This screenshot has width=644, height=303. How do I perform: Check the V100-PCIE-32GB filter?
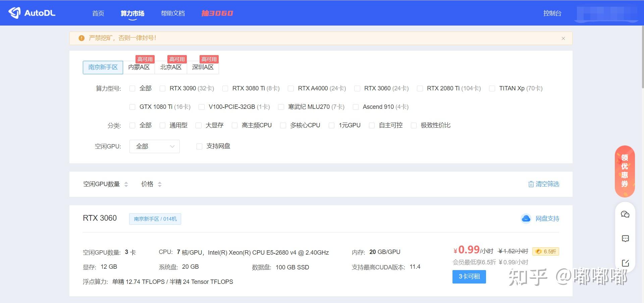coord(202,107)
